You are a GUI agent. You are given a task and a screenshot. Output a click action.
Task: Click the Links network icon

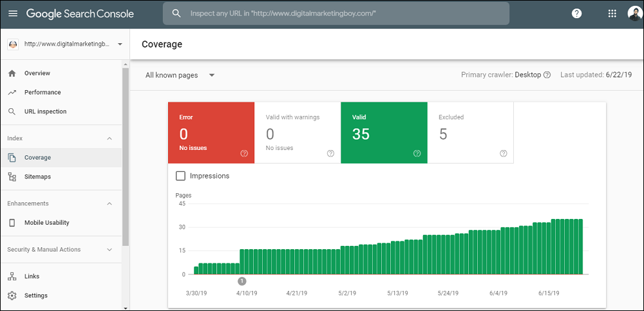[12, 276]
